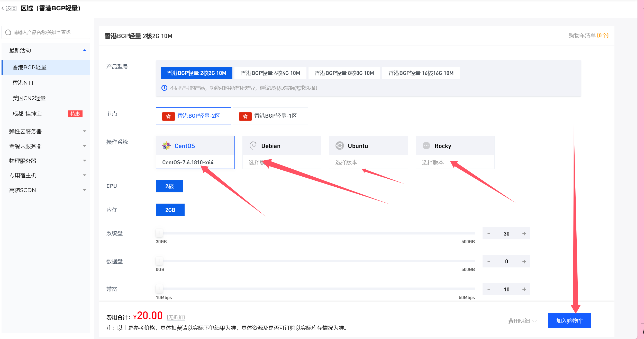Open Ubuntu 选择版本 dropdown

pos(368,162)
